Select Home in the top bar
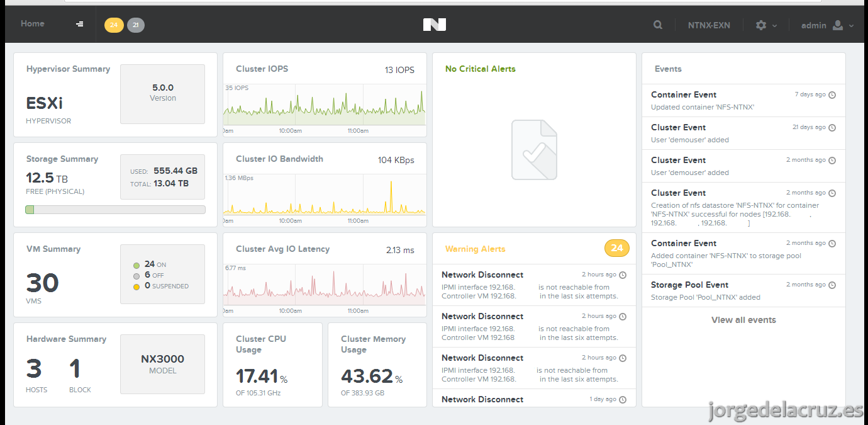Screen dimensions: 868x425 33,24
